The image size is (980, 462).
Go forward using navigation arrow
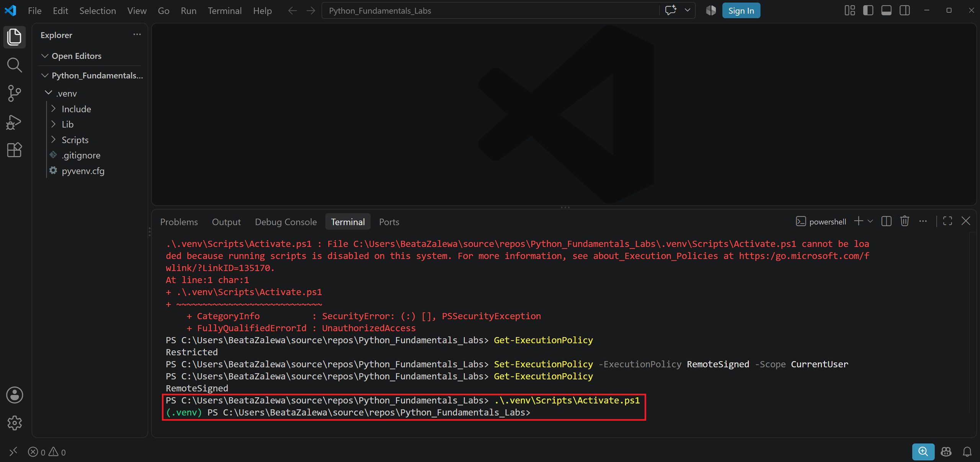point(311,11)
